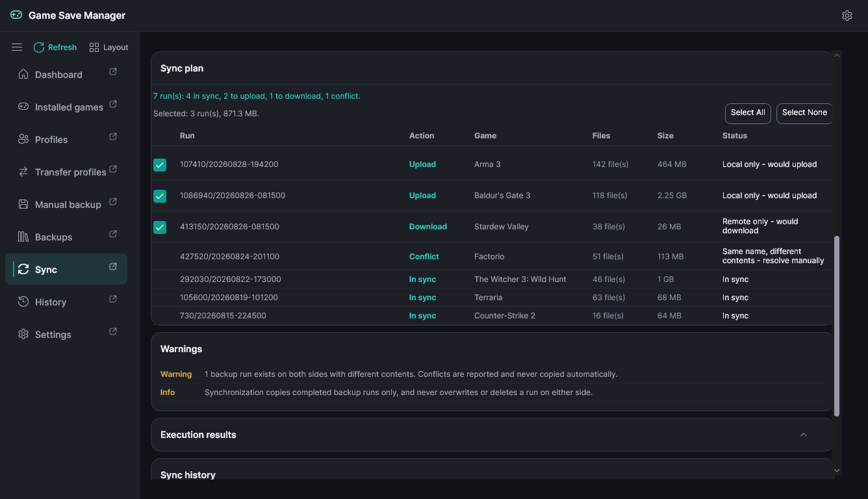
Task: Select run 427520/20260824-201100
Action: coord(229,257)
